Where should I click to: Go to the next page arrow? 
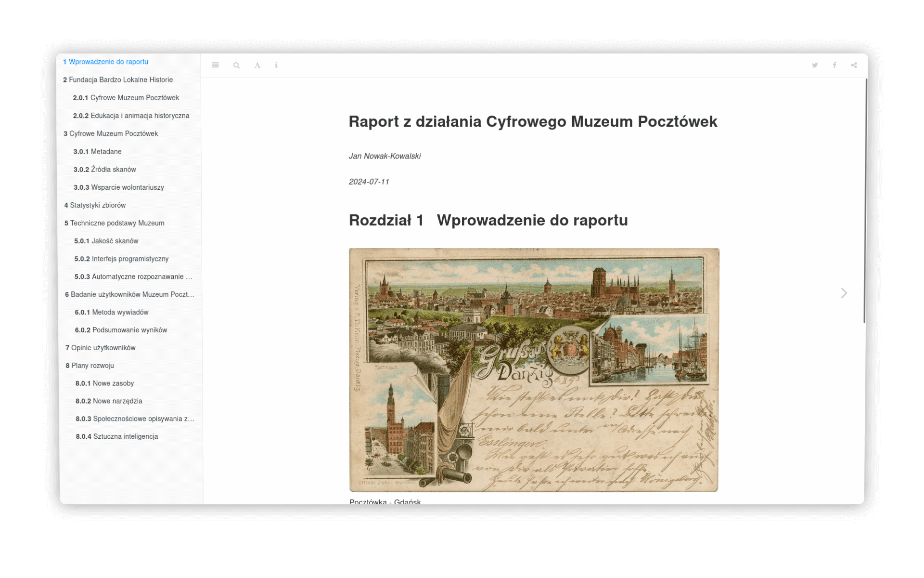[844, 293]
